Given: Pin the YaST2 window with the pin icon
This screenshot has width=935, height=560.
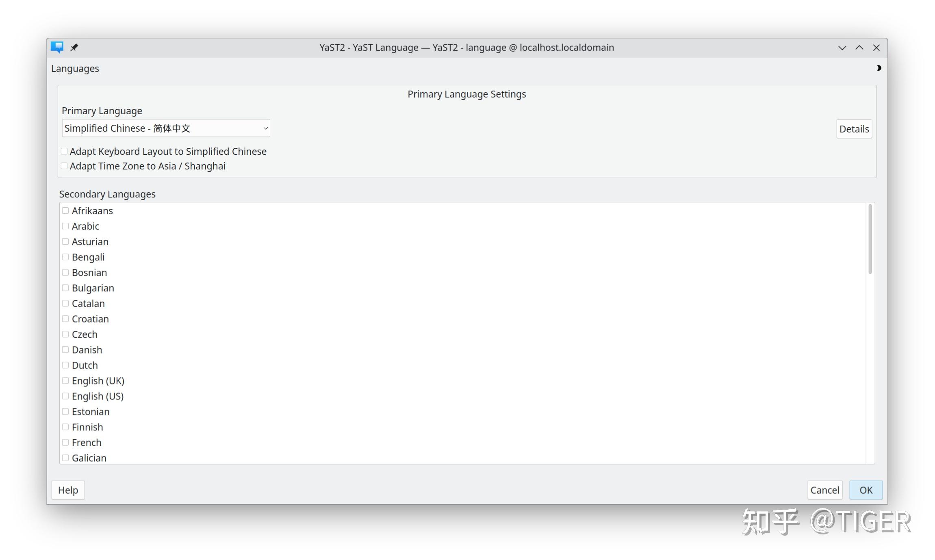Looking at the screenshot, I should pyautogui.click(x=74, y=47).
